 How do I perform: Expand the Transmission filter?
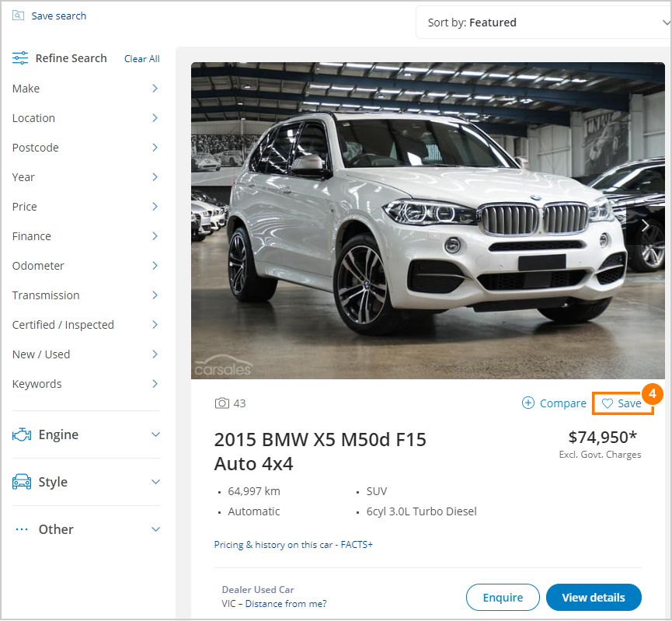[85, 295]
